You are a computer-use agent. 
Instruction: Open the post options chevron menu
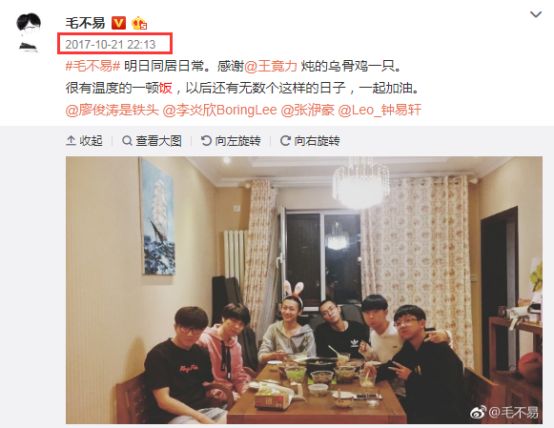click(536, 14)
